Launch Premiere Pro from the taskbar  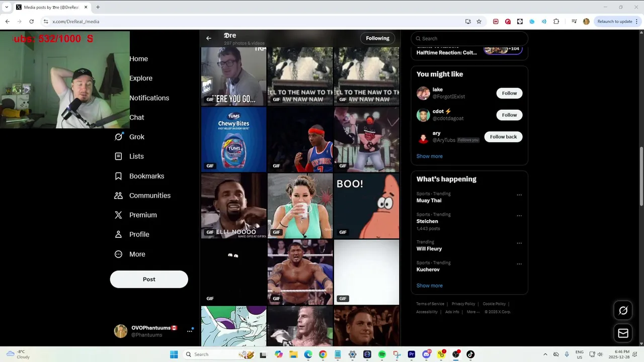coord(412,354)
